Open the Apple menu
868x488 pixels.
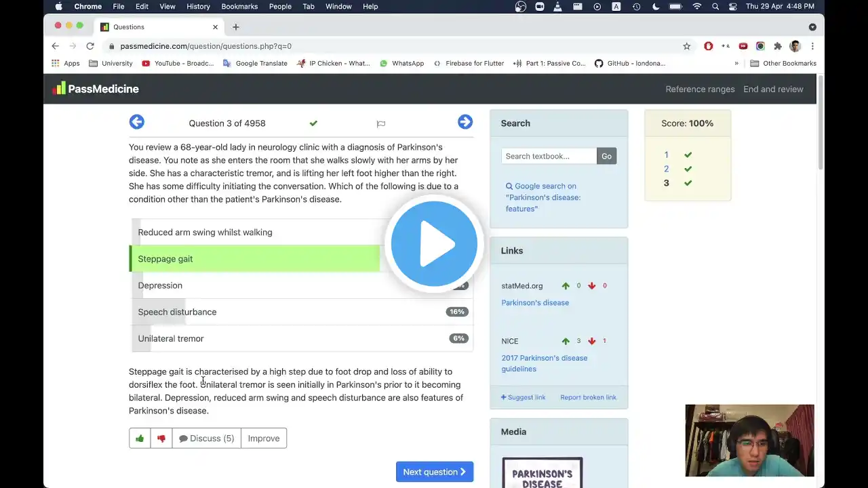point(59,6)
